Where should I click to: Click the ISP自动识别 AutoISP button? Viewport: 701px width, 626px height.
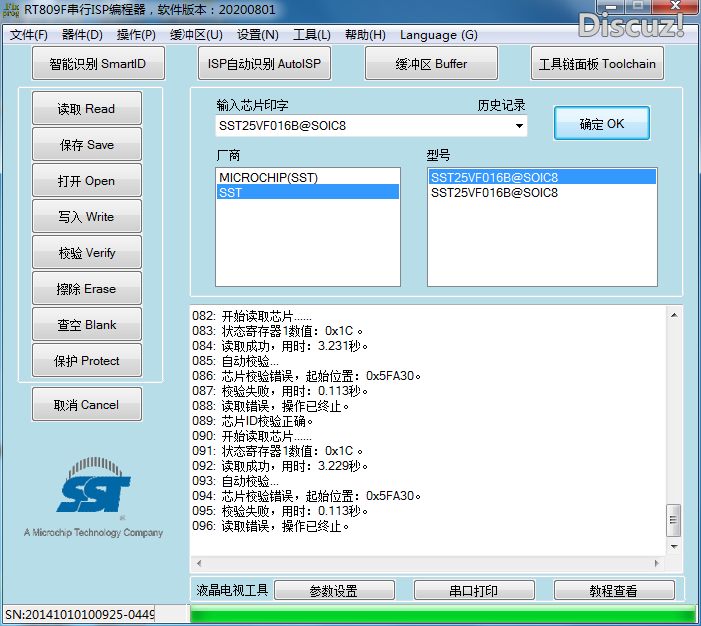(263, 64)
